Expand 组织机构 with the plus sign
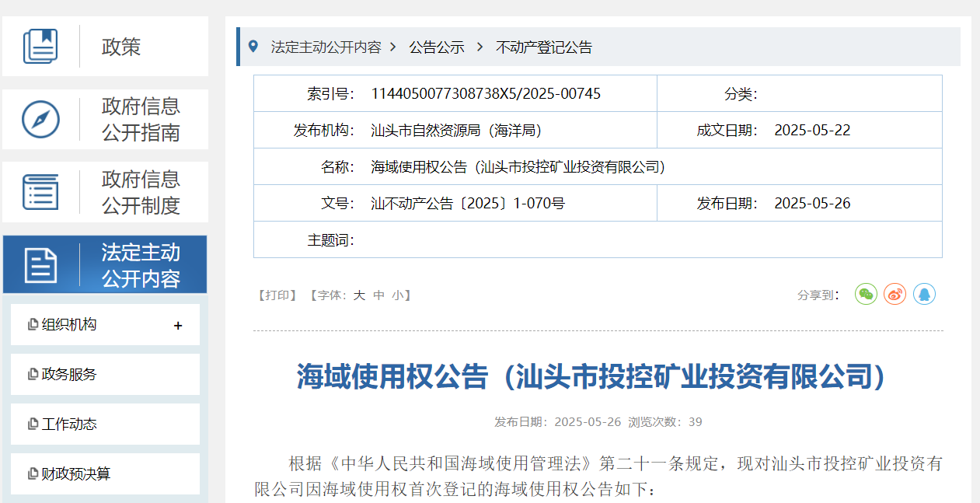Screen dimensions: 980x503 point(178,326)
